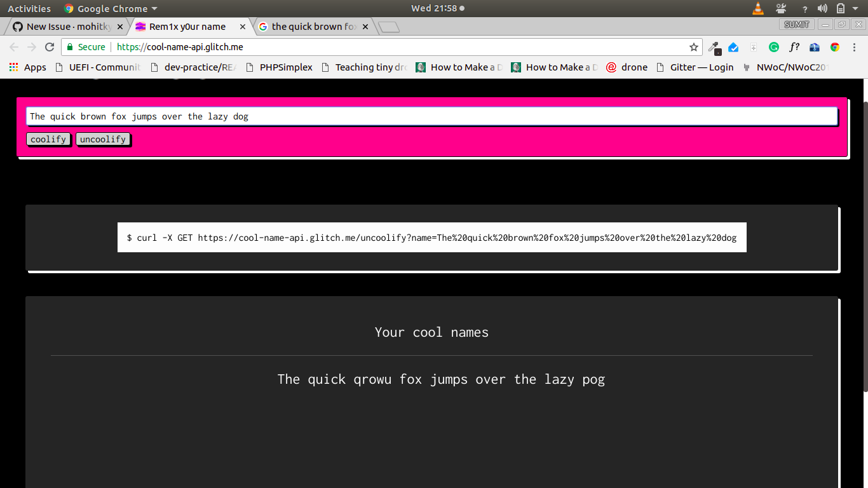Open the ColorZilla eyedropper extension
Viewport: 868px width, 488px height.
coord(714,47)
